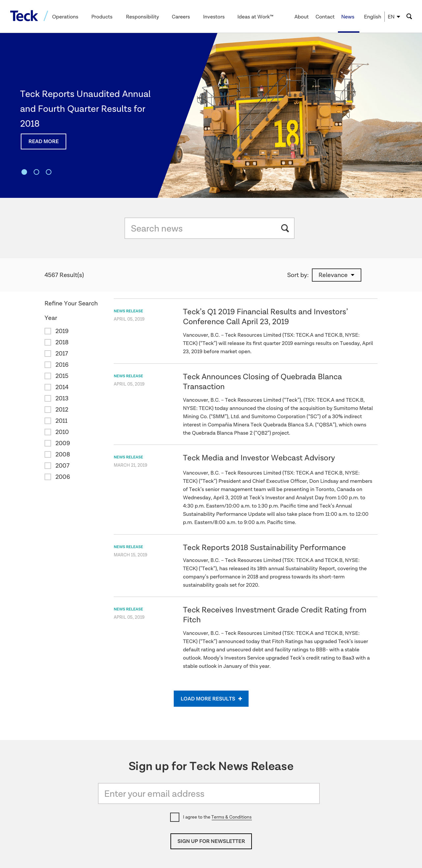Toggle the 2006 year filter checkbox
This screenshot has width=422, height=868.
click(48, 477)
